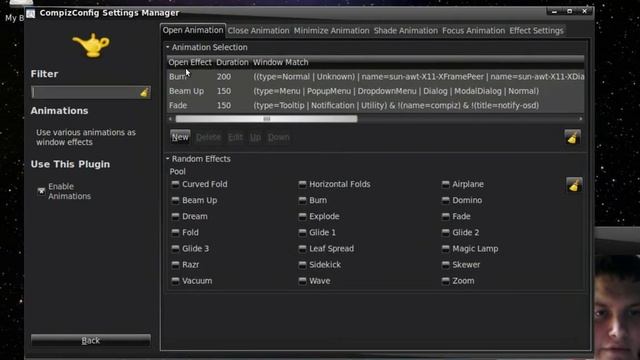
Task: Toggle Horizontal Folds checkbox
Action: [302, 184]
